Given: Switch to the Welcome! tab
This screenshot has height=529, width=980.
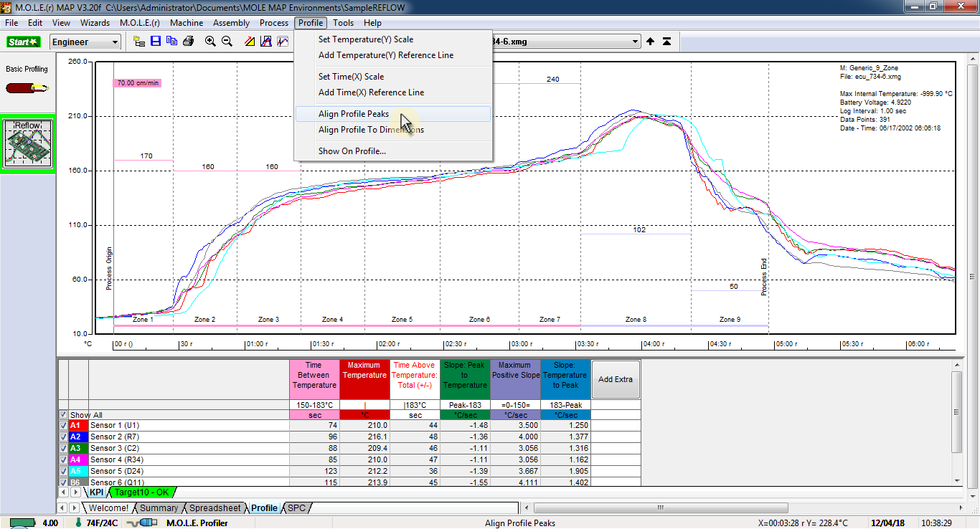Looking at the screenshot, I should coord(108,508).
